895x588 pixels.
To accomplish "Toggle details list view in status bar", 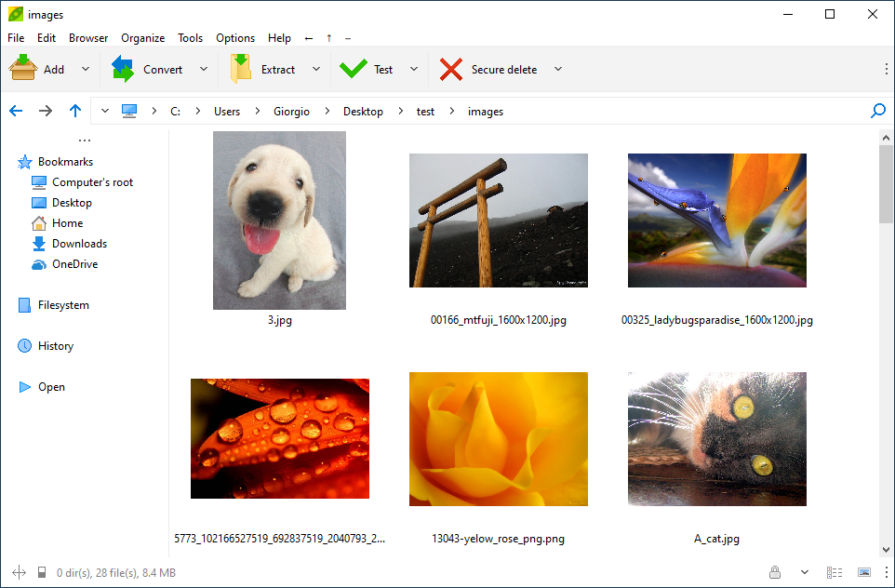I will coord(835,572).
